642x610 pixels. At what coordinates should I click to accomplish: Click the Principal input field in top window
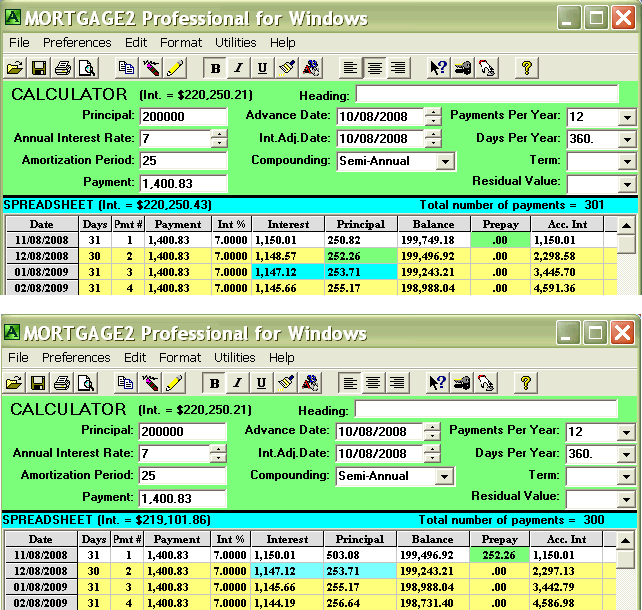[x=183, y=117]
